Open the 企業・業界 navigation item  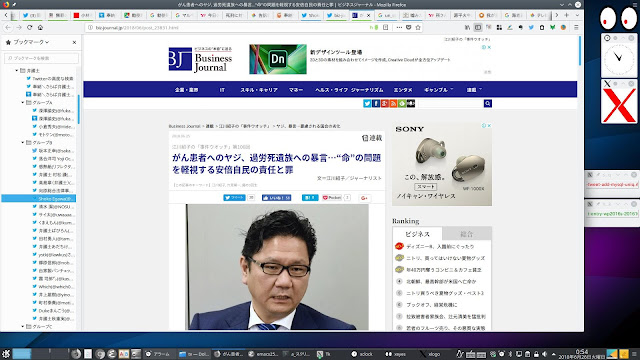point(187,90)
